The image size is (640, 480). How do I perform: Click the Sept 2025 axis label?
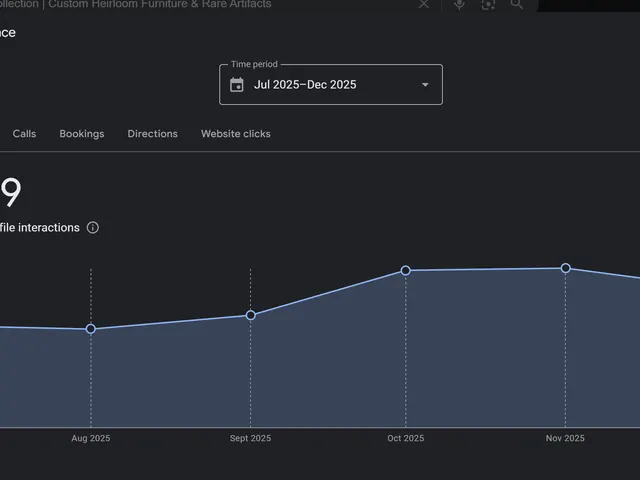pos(250,438)
